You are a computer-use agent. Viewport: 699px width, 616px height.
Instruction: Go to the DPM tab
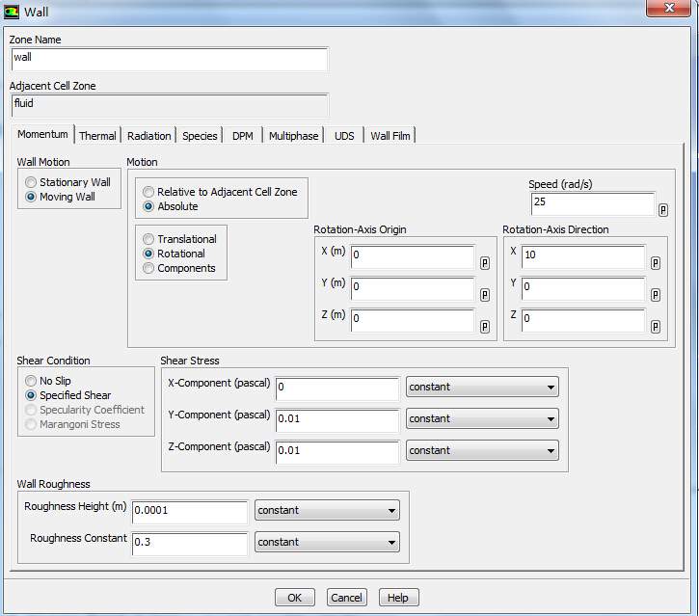tap(243, 136)
